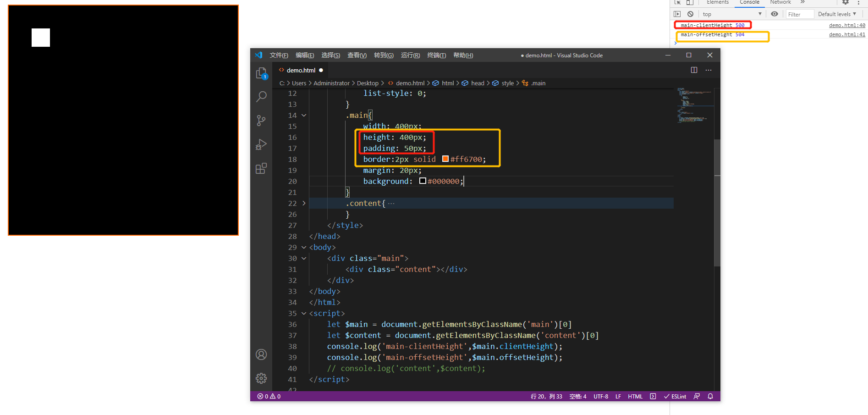Click the black #000000 color swatch
This screenshot has height=415, width=868.
(x=423, y=181)
